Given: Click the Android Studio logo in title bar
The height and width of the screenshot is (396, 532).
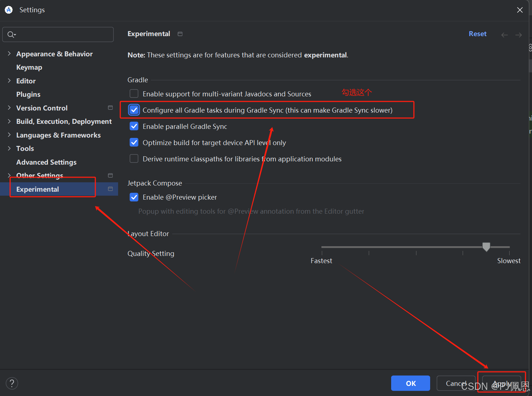Looking at the screenshot, I should pos(8,10).
